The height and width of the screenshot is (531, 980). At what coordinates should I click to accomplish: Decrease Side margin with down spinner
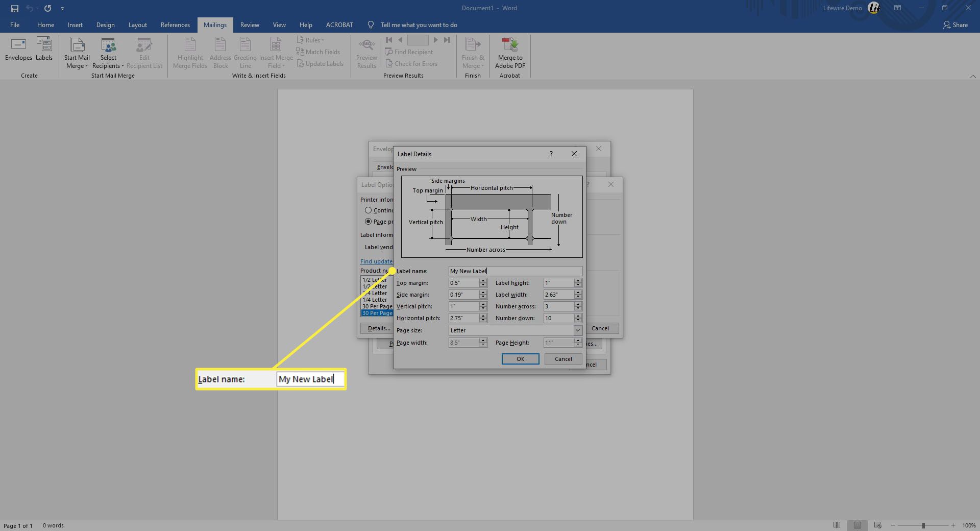(x=483, y=297)
